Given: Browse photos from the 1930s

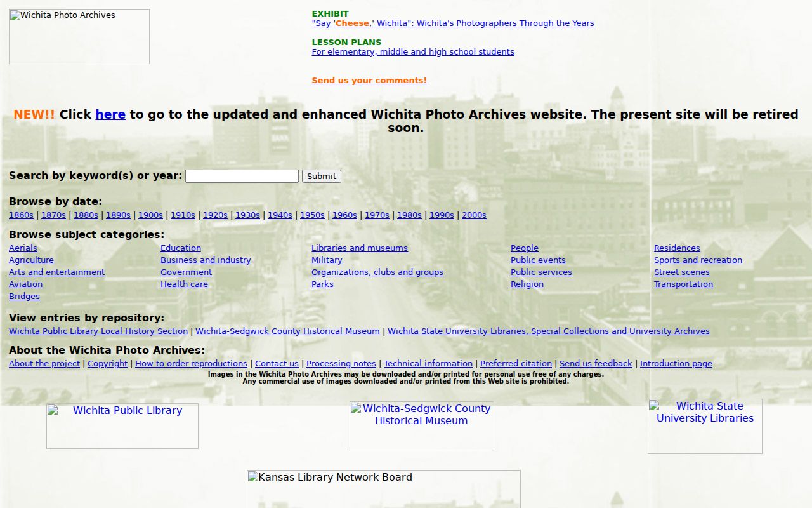Looking at the screenshot, I should coord(247,215).
